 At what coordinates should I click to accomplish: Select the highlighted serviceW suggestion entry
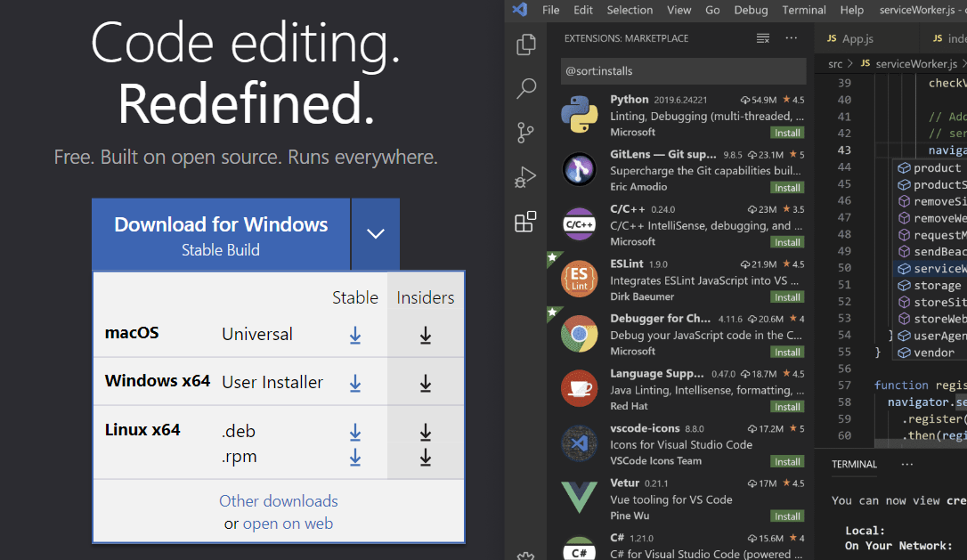(930, 268)
